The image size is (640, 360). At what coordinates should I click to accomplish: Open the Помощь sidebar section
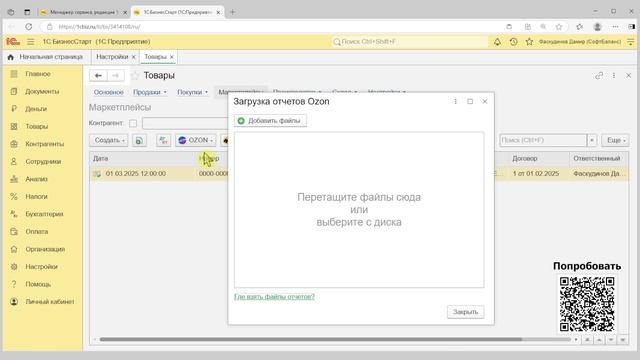tap(38, 284)
